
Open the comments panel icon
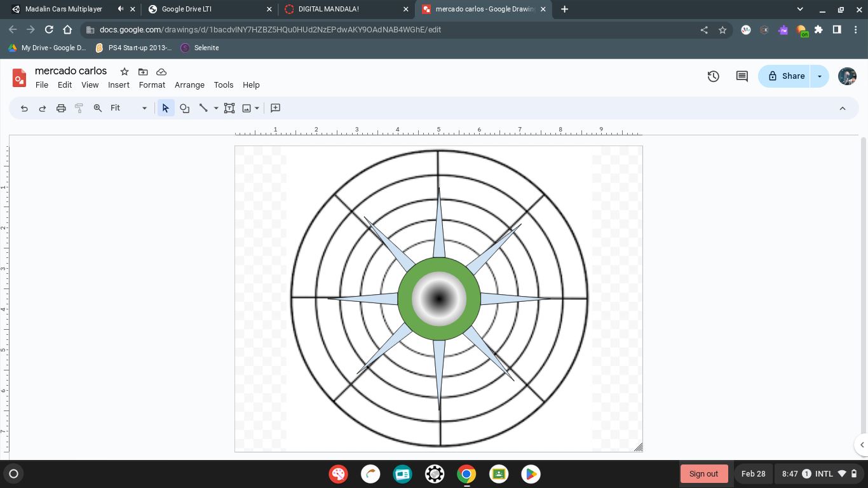pos(742,76)
